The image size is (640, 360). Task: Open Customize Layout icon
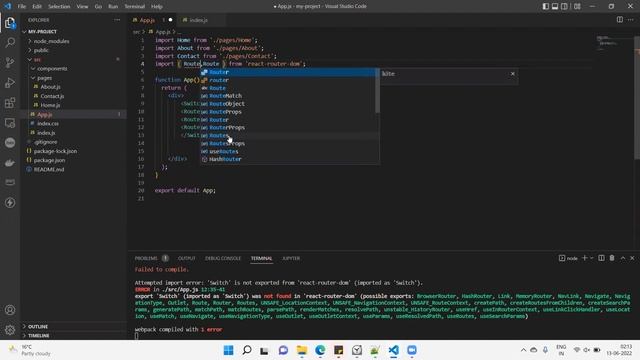coord(577,6)
